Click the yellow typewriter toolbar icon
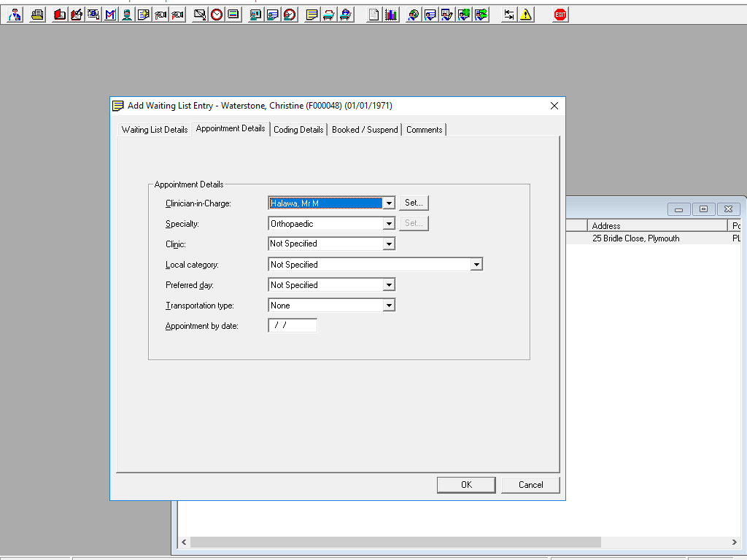This screenshot has height=560, width=747. [x=37, y=15]
